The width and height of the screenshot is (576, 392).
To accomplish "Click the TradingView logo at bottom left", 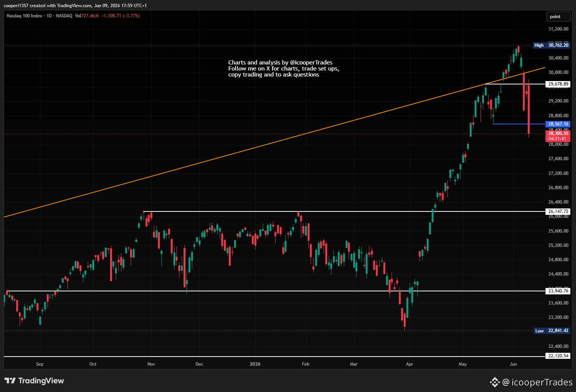I will (x=34, y=381).
